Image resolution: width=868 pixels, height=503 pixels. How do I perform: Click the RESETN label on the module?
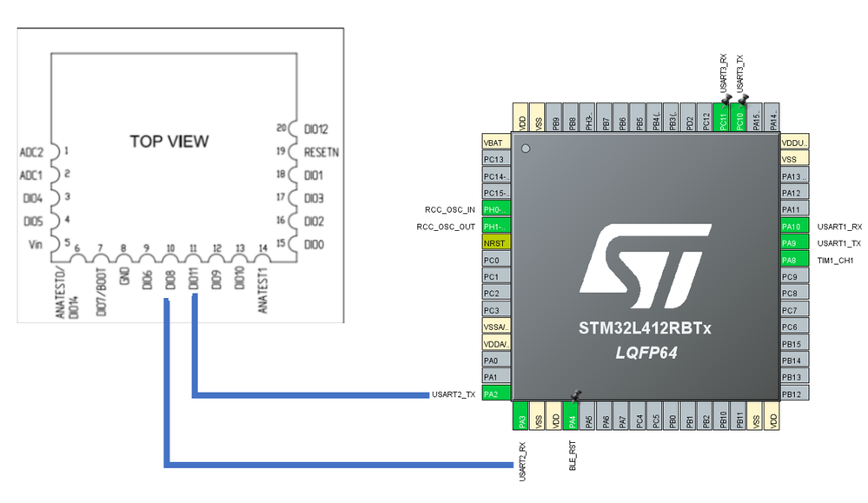click(321, 152)
